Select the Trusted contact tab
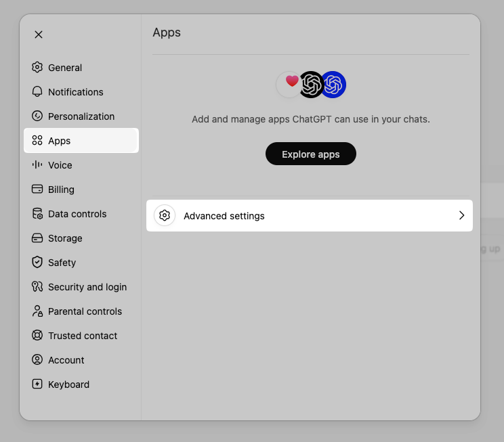 coord(81,336)
